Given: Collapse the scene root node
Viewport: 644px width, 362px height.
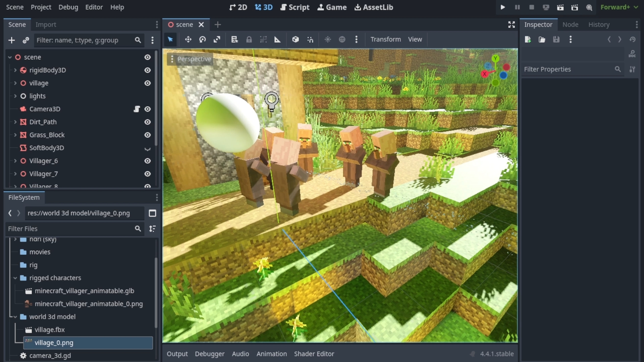Looking at the screenshot, I should (x=10, y=57).
